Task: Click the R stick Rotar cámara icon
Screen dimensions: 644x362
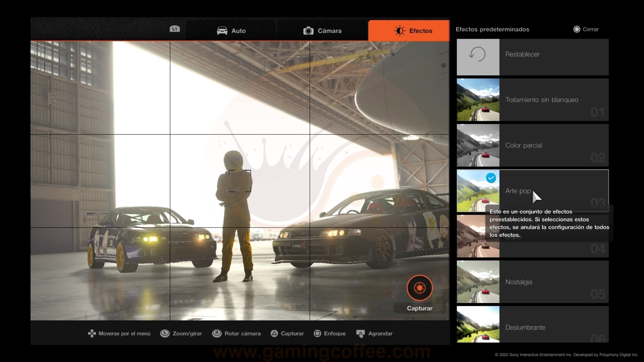Action: coord(217,333)
